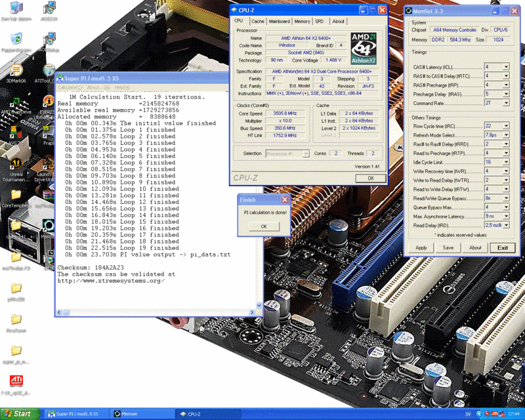Select the CPU tab in CPU-Z
This screenshot has height=420, width=525.
[x=239, y=21]
